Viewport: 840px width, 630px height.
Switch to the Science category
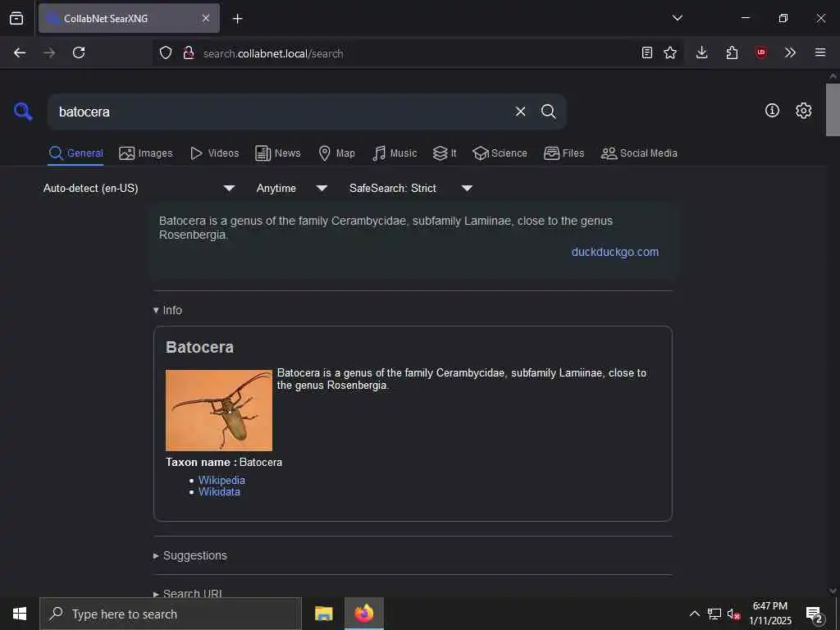500,153
